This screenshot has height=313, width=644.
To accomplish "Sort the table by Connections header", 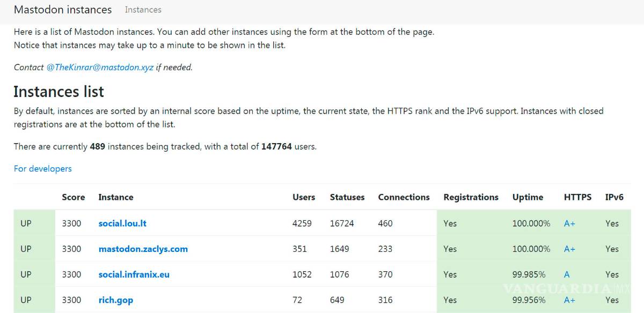I will click(x=404, y=197).
